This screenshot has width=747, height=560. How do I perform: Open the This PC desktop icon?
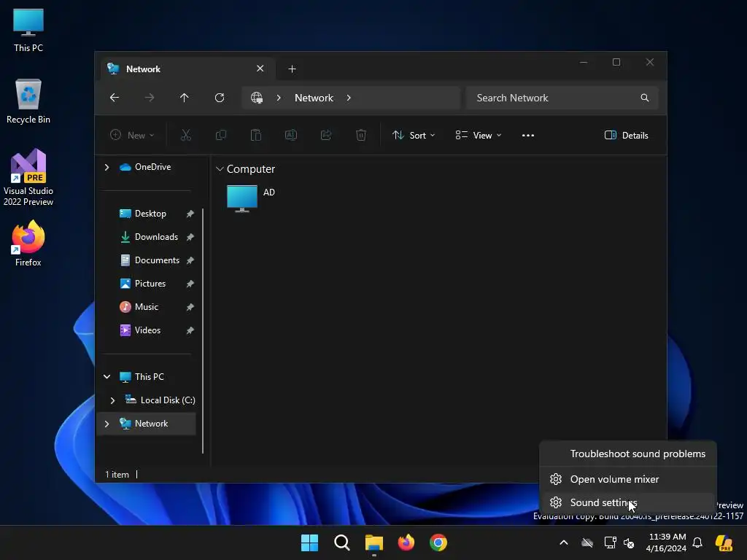pos(28,29)
